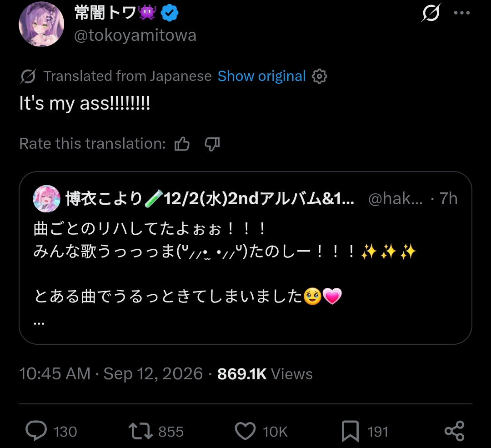
Task: Open 常闇トワ's profile avatar
Action: click(x=41, y=24)
